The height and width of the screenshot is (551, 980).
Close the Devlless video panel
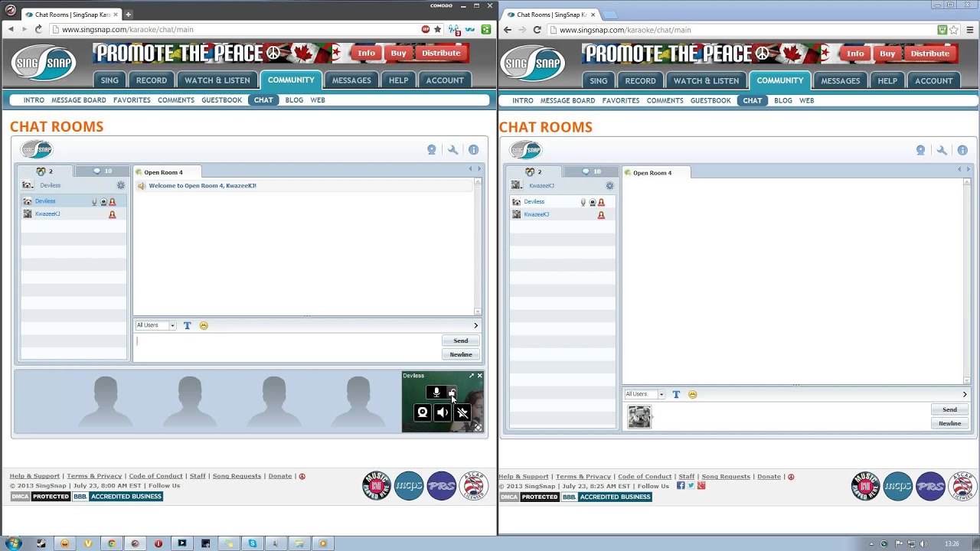point(480,376)
